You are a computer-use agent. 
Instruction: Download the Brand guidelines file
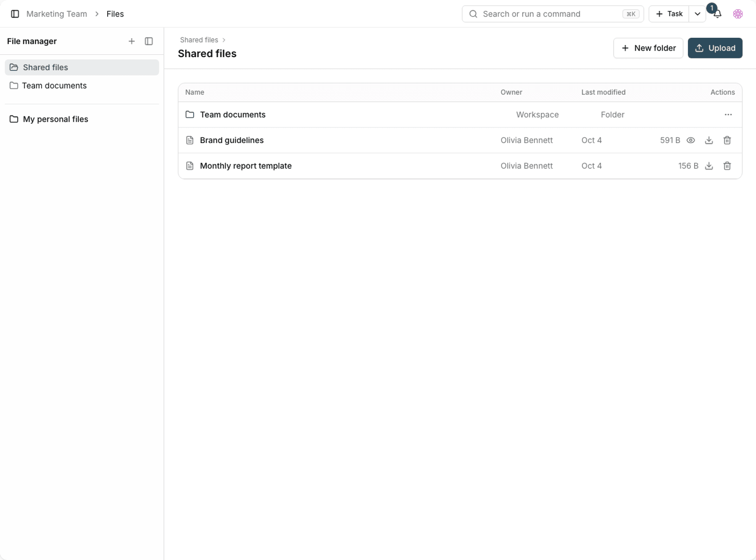tap(709, 140)
